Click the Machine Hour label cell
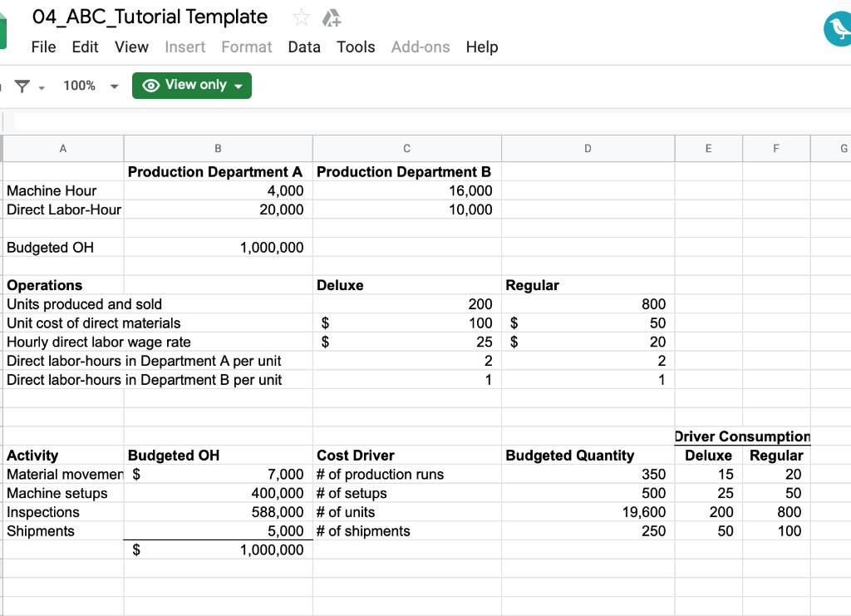The width and height of the screenshot is (851, 616). 63,191
